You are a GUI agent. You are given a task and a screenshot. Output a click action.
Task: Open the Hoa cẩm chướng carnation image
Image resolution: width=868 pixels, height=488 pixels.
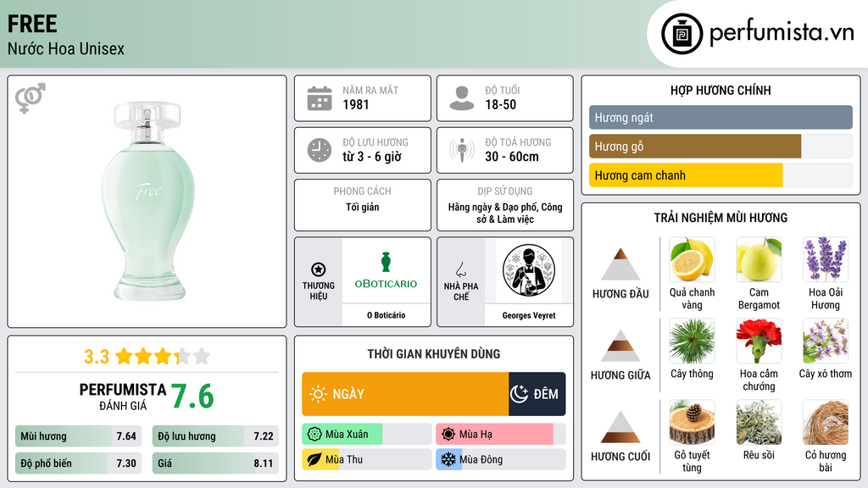pyautogui.click(x=759, y=341)
